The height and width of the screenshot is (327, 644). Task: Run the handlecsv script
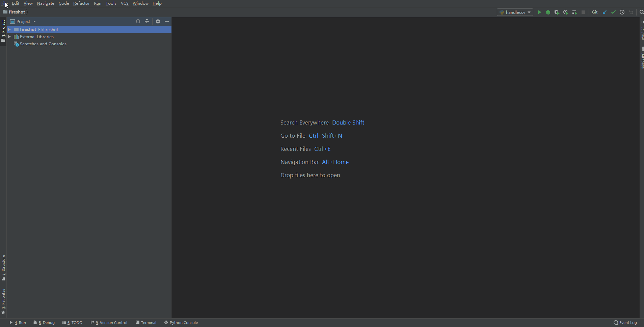pyautogui.click(x=539, y=12)
